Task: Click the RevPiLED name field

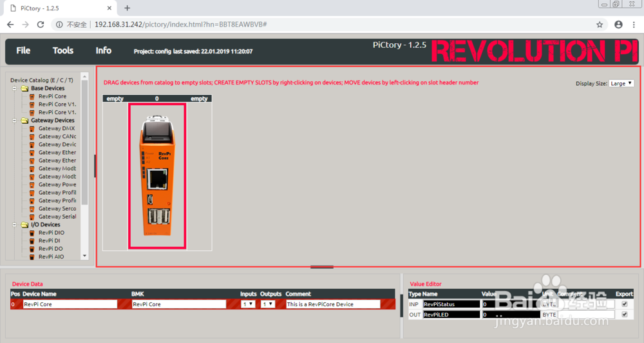Action: [x=451, y=315]
